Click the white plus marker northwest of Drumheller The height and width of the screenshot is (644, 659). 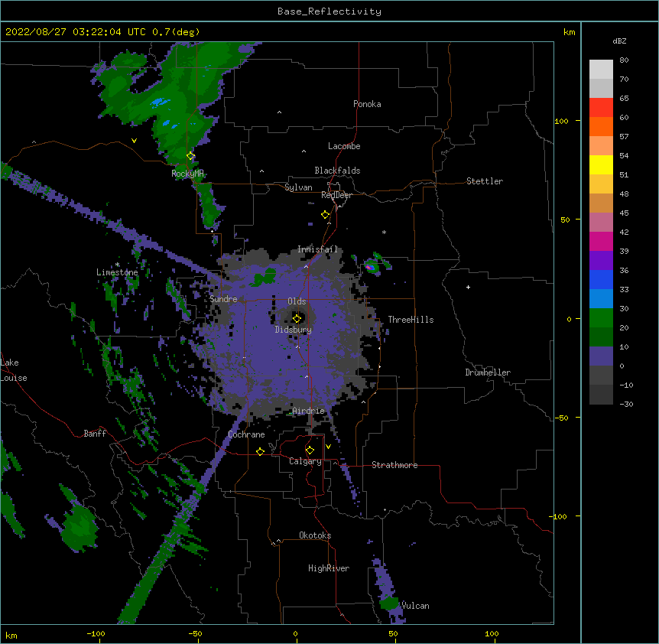click(x=468, y=287)
